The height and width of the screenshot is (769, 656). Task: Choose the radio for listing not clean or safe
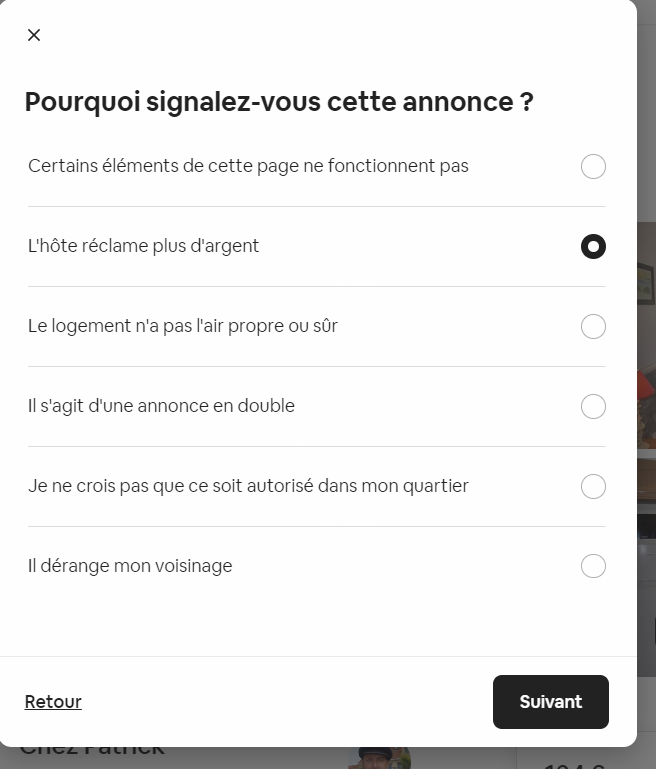[x=593, y=326]
